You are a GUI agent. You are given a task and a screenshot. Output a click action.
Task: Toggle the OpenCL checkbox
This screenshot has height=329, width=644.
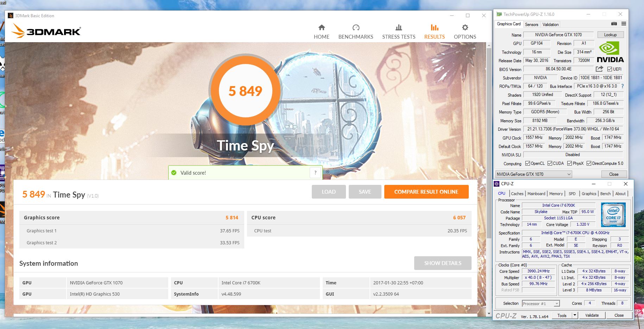[x=528, y=163]
